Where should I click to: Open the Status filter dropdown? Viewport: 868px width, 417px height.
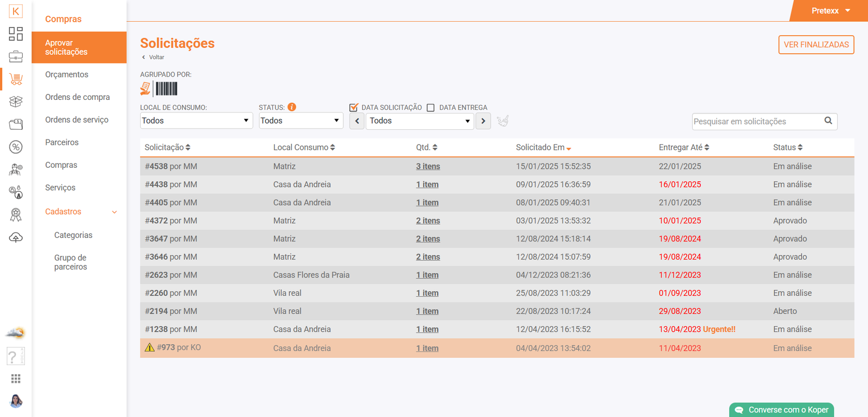pos(301,121)
